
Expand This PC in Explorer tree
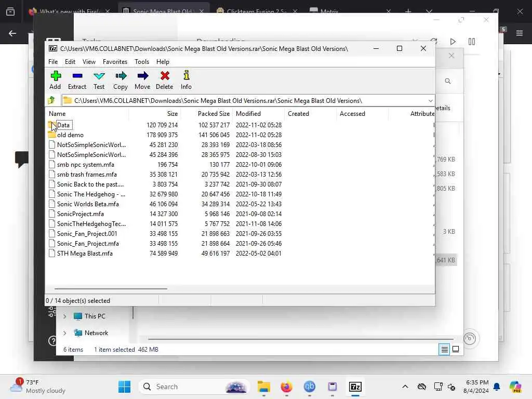(64, 316)
